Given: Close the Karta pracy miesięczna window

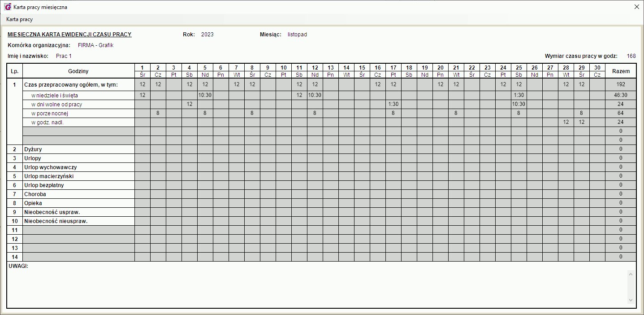Looking at the screenshot, I should tap(636, 7).
